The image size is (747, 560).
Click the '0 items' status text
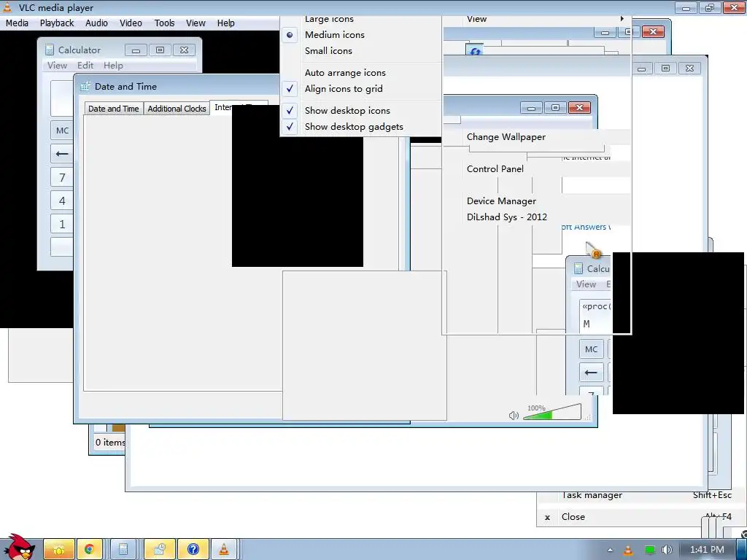[110, 443]
